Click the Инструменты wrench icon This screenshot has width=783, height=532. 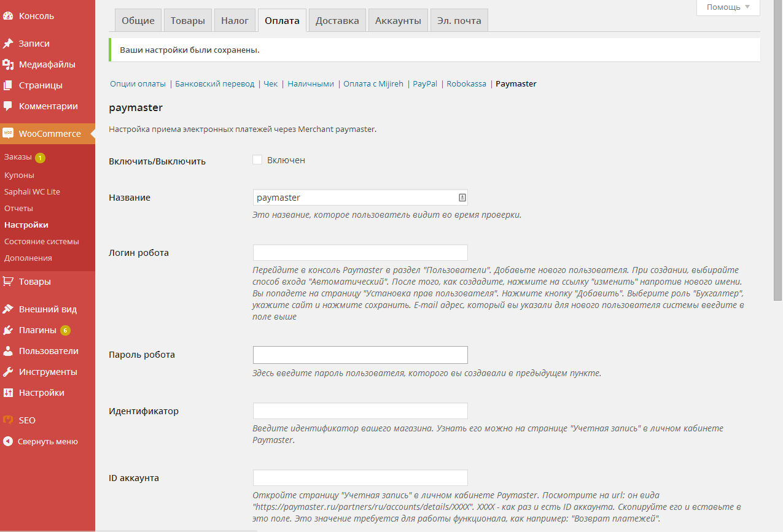pyautogui.click(x=8, y=372)
